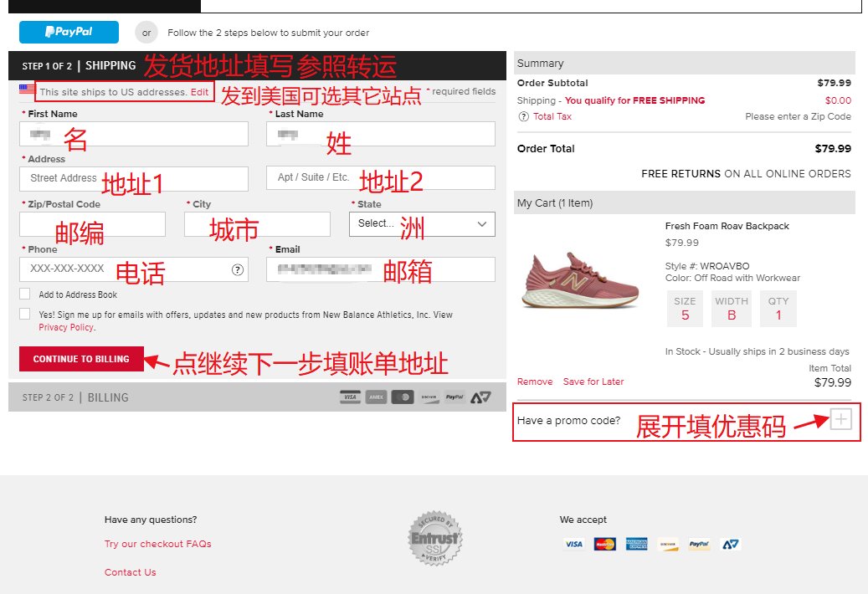Screen dimensions: 868x594
Task: Click the Mastercard icon in billing header
Action: (x=403, y=397)
